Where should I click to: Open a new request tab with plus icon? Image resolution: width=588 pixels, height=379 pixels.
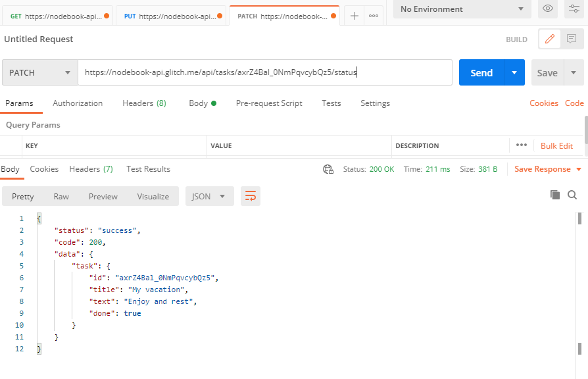pyautogui.click(x=354, y=16)
